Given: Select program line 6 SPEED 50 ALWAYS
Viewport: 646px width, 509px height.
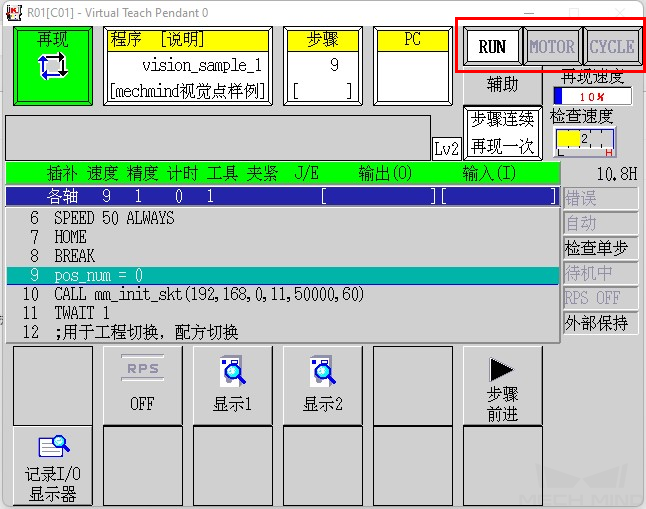Looking at the screenshot, I should coord(283,218).
